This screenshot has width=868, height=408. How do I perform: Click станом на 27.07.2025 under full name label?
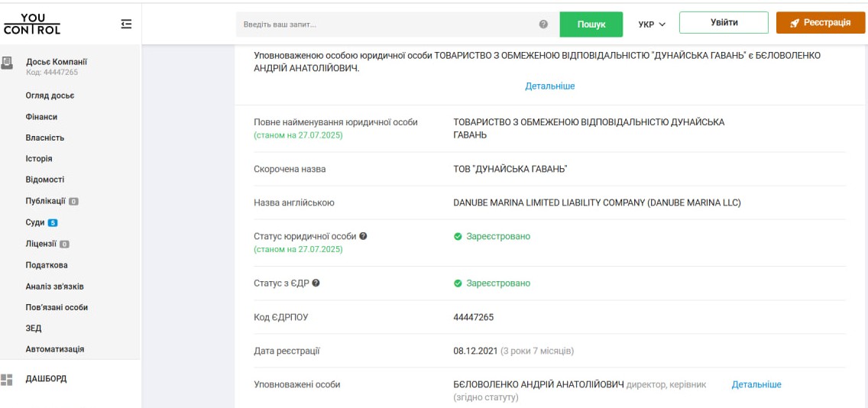(298, 135)
